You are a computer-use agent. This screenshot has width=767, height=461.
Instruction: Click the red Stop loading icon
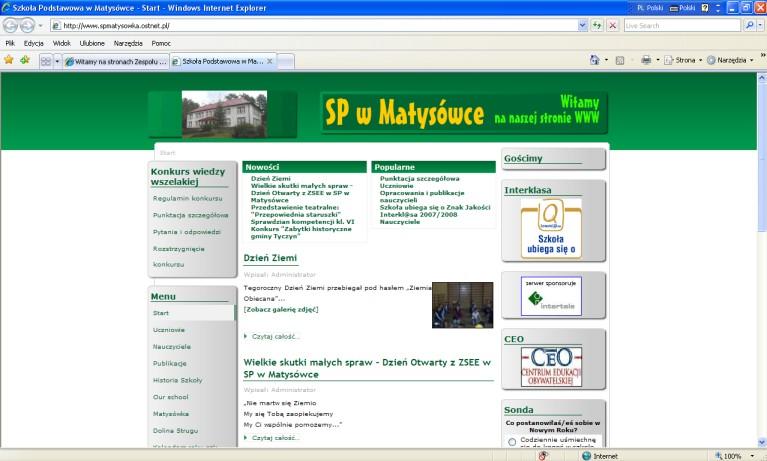click(x=612, y=25)
